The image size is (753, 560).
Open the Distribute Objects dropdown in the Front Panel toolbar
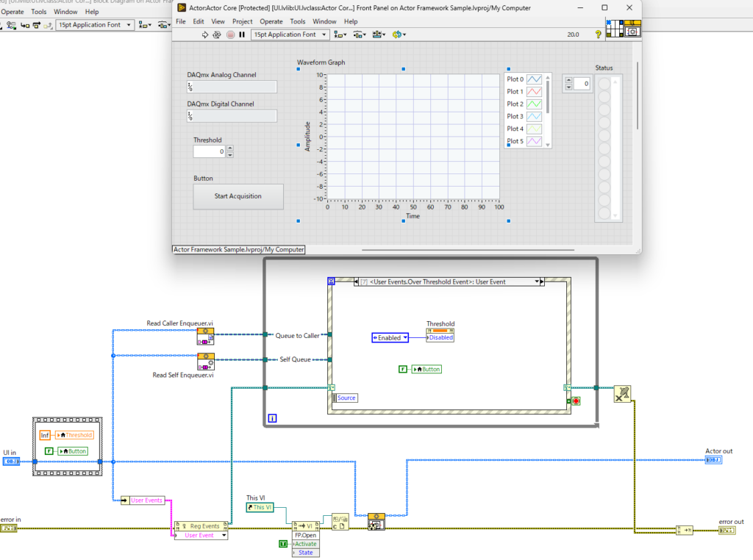click(x=359, y=35)
